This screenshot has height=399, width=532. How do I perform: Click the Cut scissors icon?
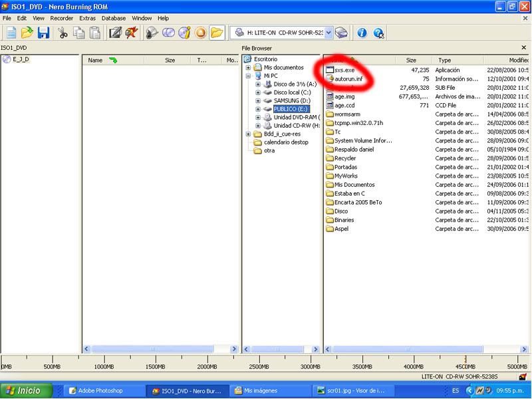coord(63,33)
